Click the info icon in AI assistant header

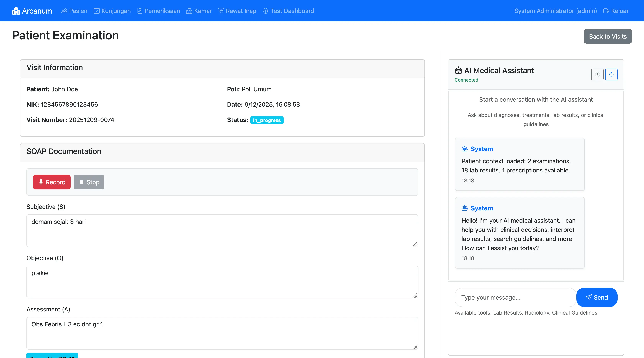point(597,74)
